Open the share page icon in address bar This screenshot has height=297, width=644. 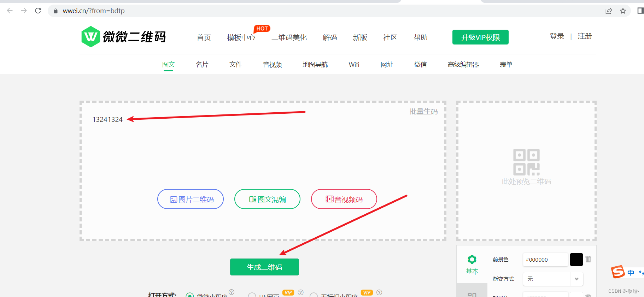609,11
